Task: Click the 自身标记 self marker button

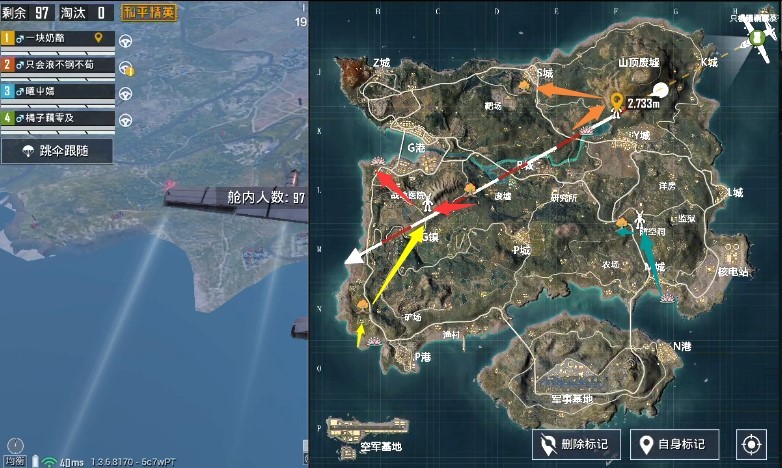Action: [x=674, y=444]
